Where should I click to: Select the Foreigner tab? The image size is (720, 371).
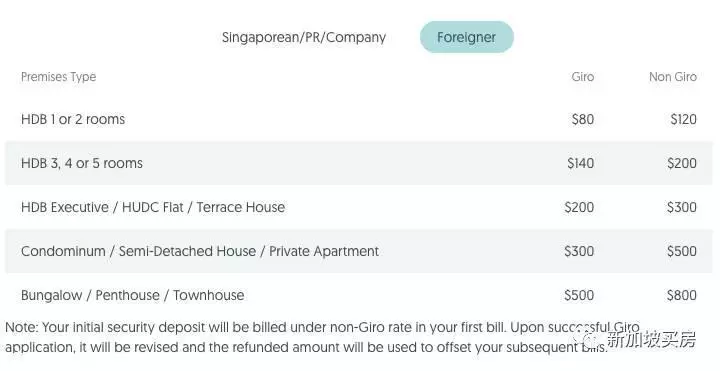point(467,37)
